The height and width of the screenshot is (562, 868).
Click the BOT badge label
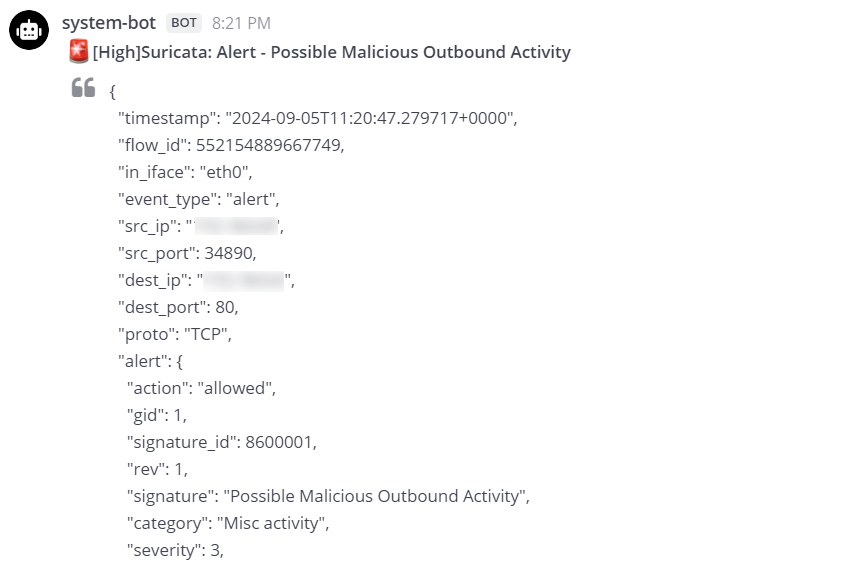click(x=184, y=23)
